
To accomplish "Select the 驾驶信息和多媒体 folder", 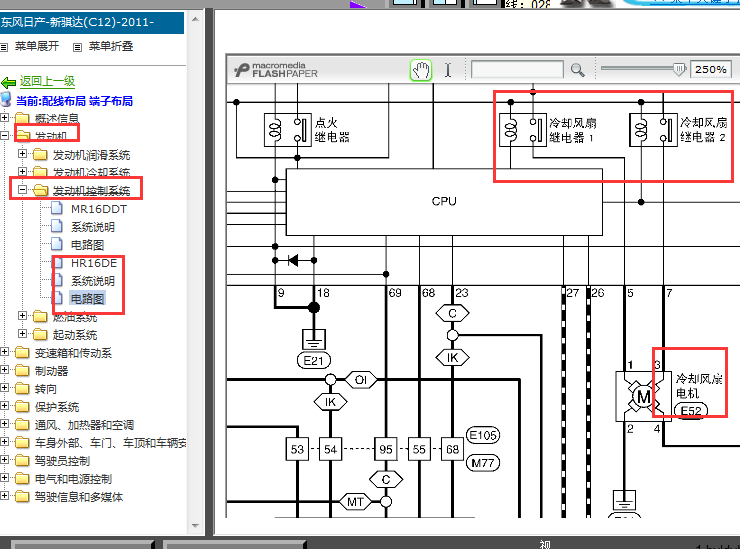I will pos(79,497).
